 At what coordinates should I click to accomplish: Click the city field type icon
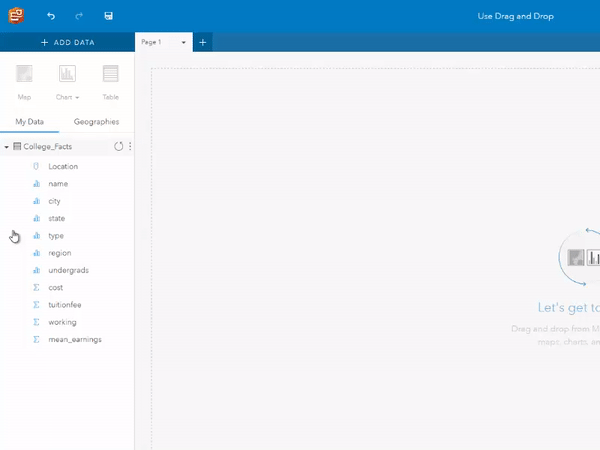pyautogui.click(x=36, y=201)
